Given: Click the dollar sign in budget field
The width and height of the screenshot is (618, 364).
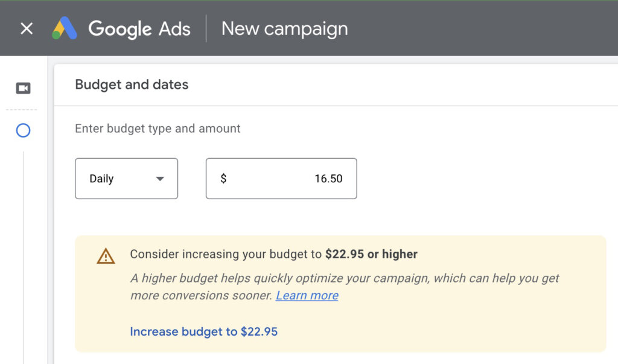Looking at the screenshot, I should tap(223, 178).
